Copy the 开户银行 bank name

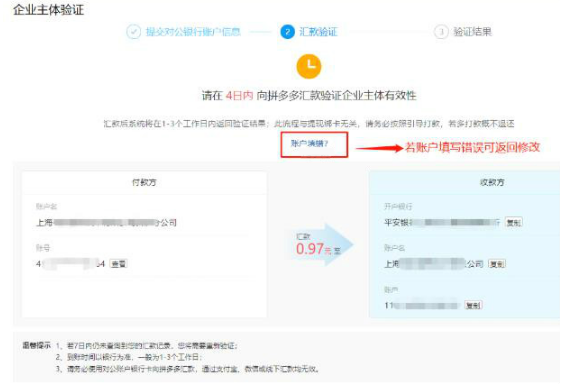point(513,223)
